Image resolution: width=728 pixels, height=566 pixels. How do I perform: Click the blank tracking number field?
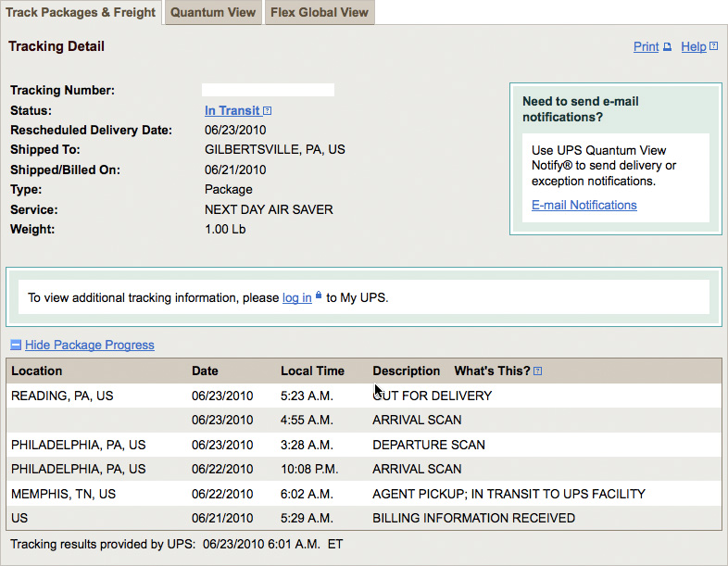click(x=268, y=90)
